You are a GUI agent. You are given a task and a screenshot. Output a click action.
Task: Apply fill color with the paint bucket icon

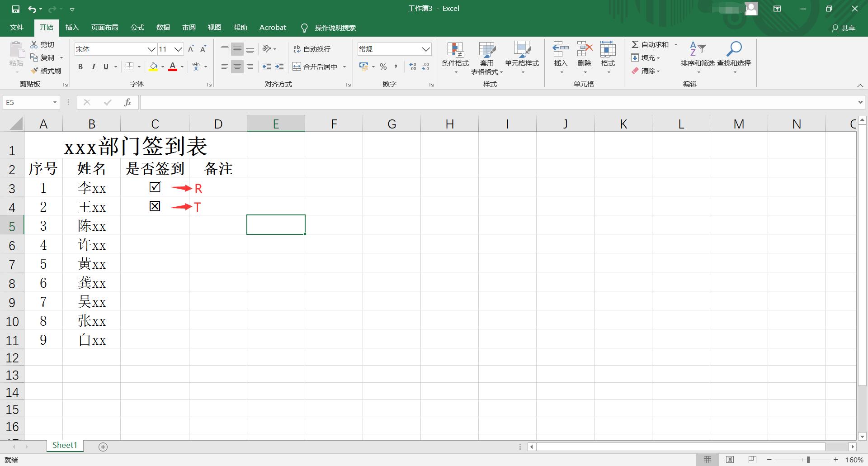(x=153, y=67)
